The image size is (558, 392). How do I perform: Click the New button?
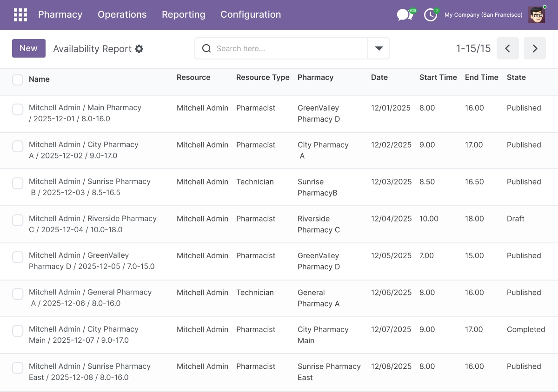click(29, 48)
